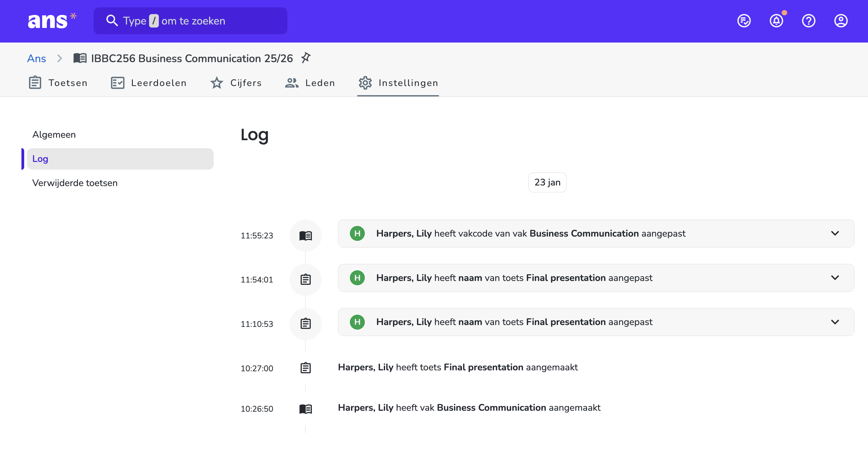Viewport: 868px width, 453px height.
Task: Open the Toetsen tab
Action: coord(58,83)
